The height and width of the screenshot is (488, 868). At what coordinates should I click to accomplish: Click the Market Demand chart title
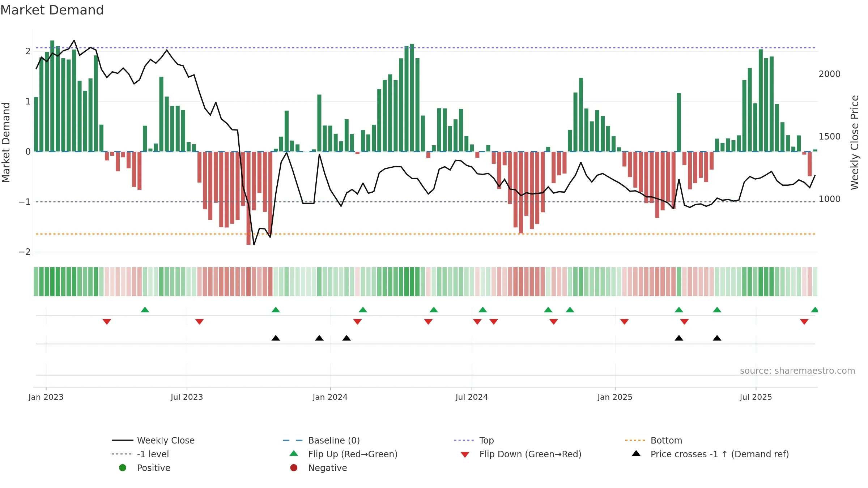[52, 10]
